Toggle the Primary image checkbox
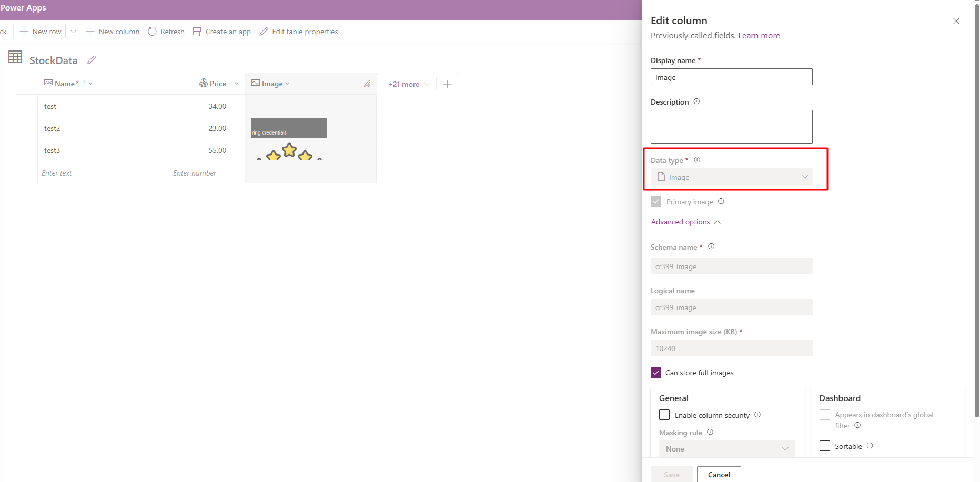The width and height of the screenshot is (980, 482). click(656, 201)
